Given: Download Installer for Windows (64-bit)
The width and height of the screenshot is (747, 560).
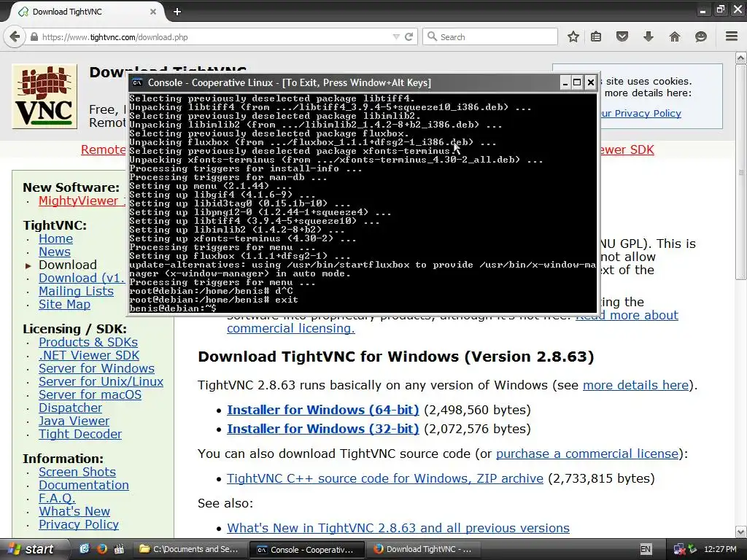Looking at the screenshot, I should [x=323, y=410].
